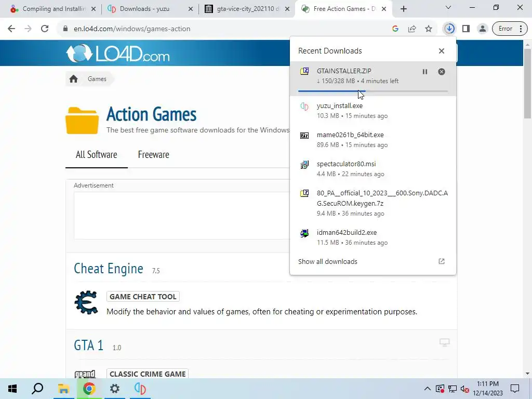The height and width of the screenshot is (399, 532).
Task: Open the notification center
Action: pyautogui.click(x=515, y=389)
